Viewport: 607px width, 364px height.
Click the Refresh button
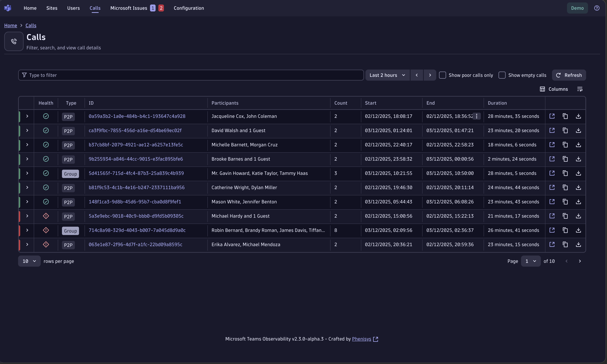[569, 75]
